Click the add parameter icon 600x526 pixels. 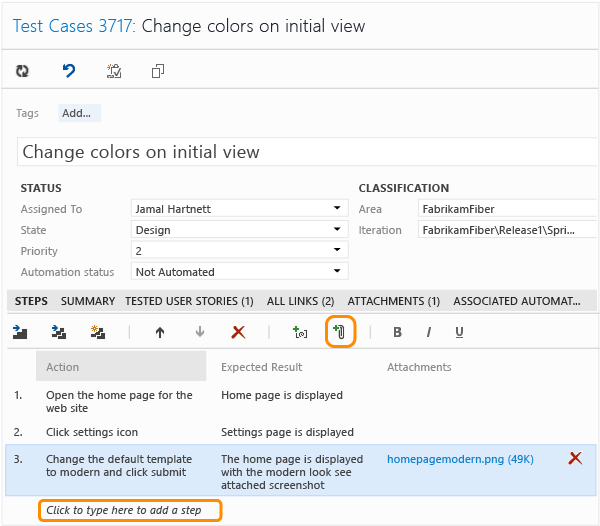[x=300, y=332]
